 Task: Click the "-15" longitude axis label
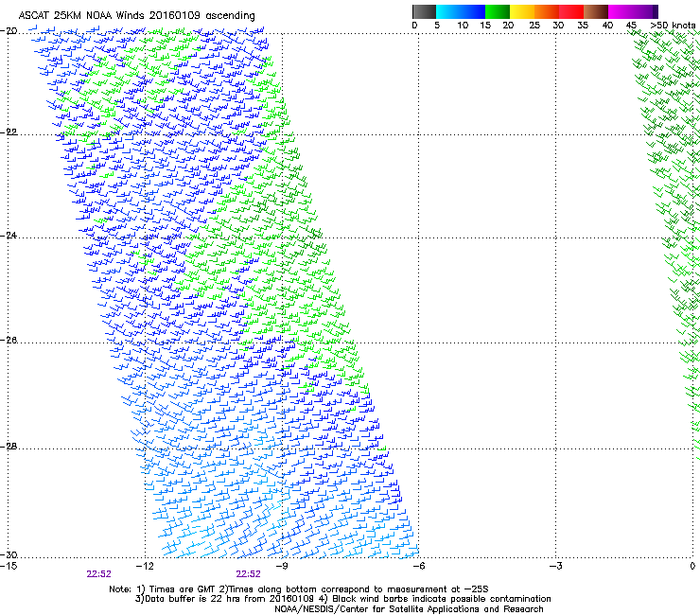point(9,567)
